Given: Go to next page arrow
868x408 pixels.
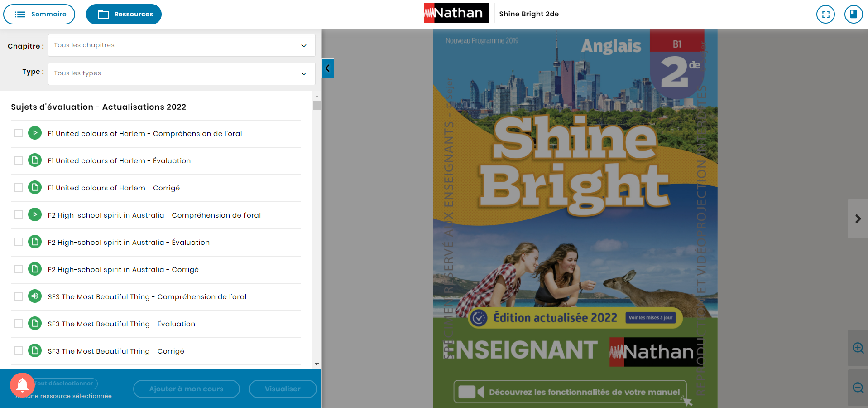Looking at the screenshot, I should point(858,219).
